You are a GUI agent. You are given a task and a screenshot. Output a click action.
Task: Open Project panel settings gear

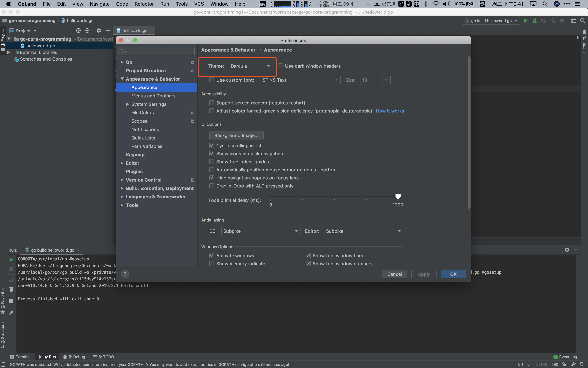click(99, 31)
